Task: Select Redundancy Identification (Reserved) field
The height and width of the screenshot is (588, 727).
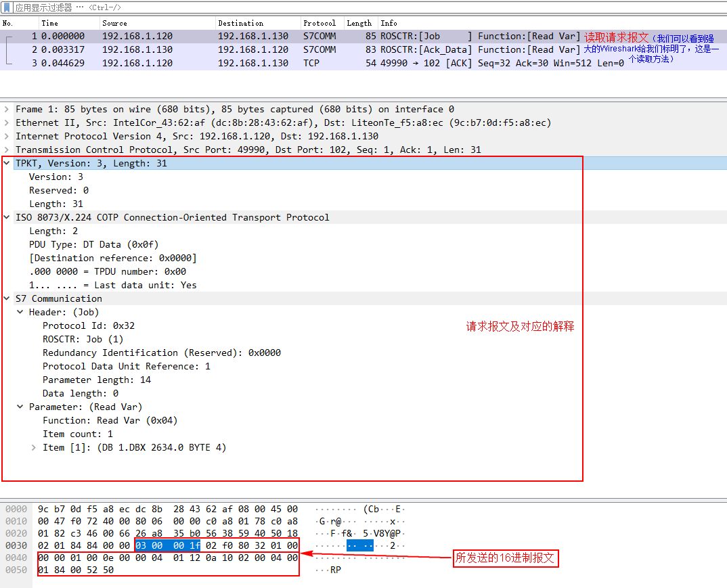Action: (161, 353)
